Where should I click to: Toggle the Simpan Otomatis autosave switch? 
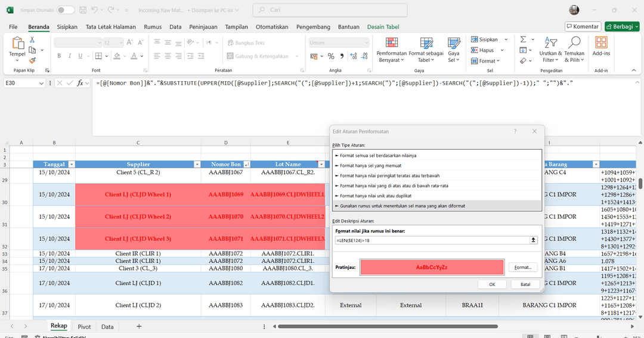tap(66, 10)
